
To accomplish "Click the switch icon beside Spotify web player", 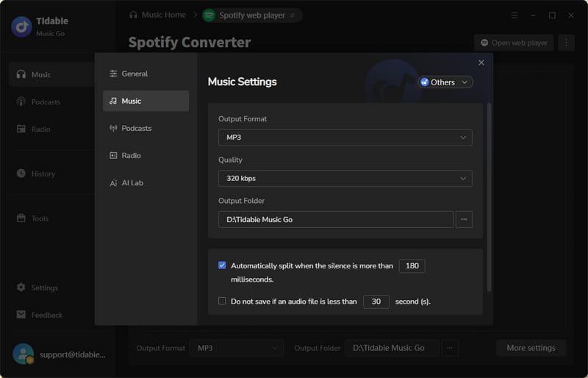I will click(x=292, y=15).
